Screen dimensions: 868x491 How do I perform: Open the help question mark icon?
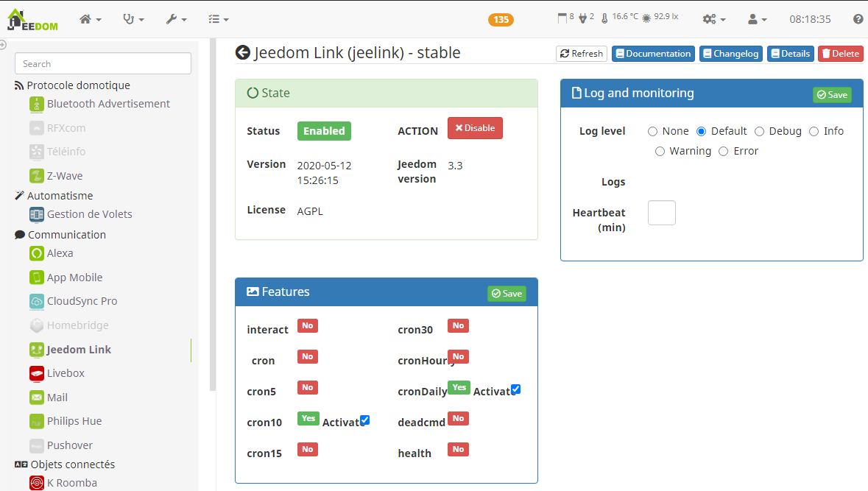pos(858,19)
